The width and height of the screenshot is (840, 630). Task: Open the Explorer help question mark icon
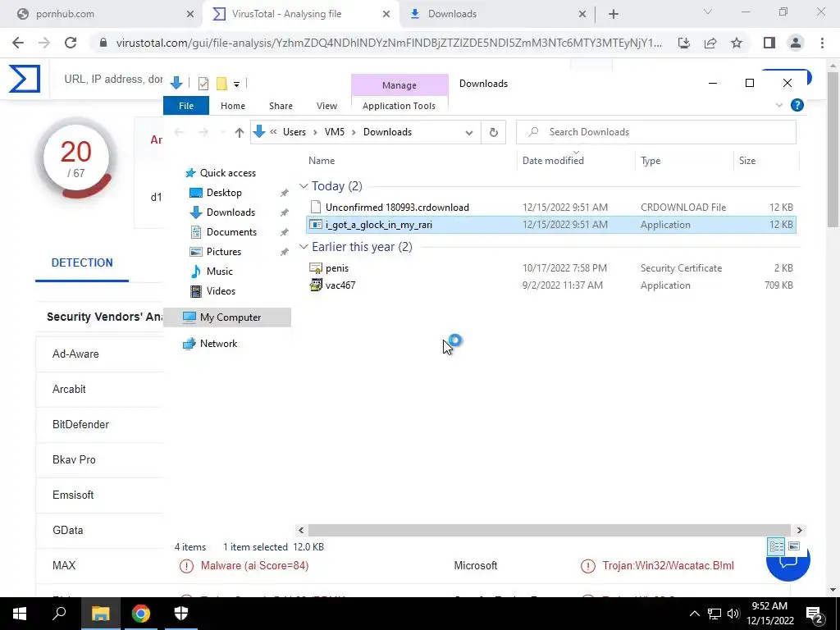797,105
